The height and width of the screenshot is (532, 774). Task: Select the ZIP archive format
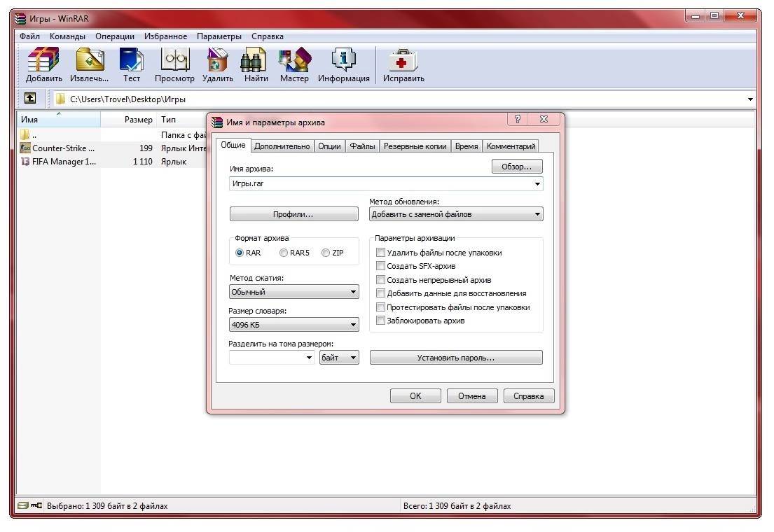[x=326, y=253]
